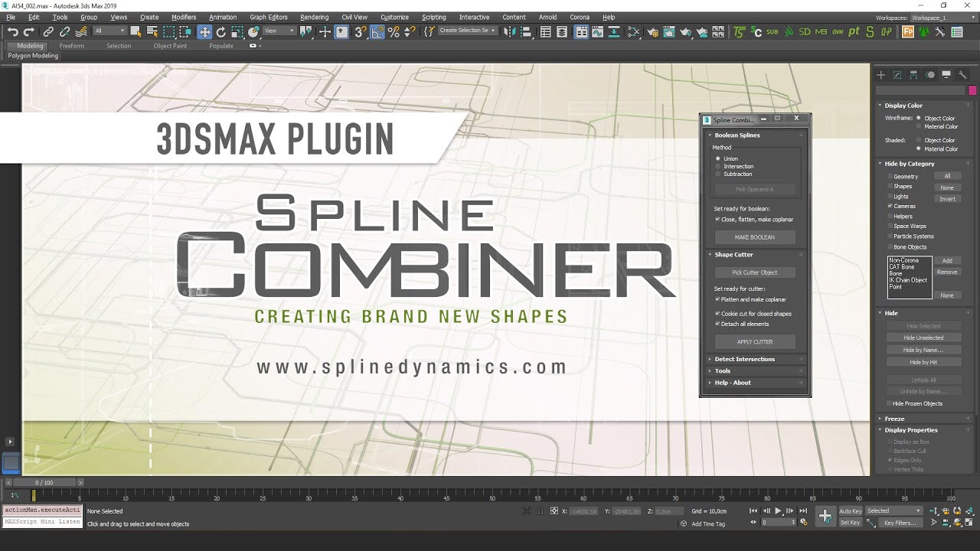Pick the Rectangular Selection Region tool
This screenshot has width=980, height=551.
tap(168, 32)
